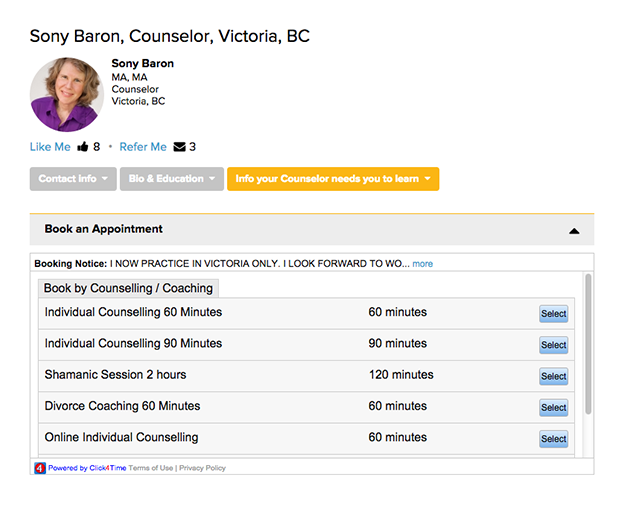Viewport: 630px width, 510px height.
Task: Click Sony Baron's profile photo
Action: coord(67,94)
